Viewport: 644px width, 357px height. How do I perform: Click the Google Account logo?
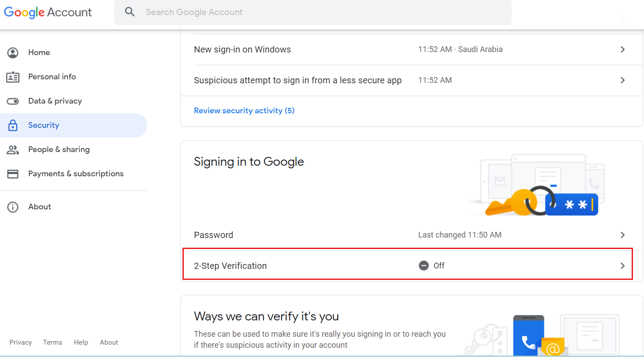(x=48, y=12)
